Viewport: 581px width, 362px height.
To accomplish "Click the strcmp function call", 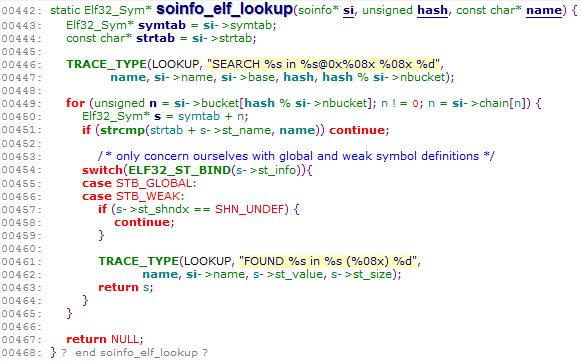I will [122, 130].
